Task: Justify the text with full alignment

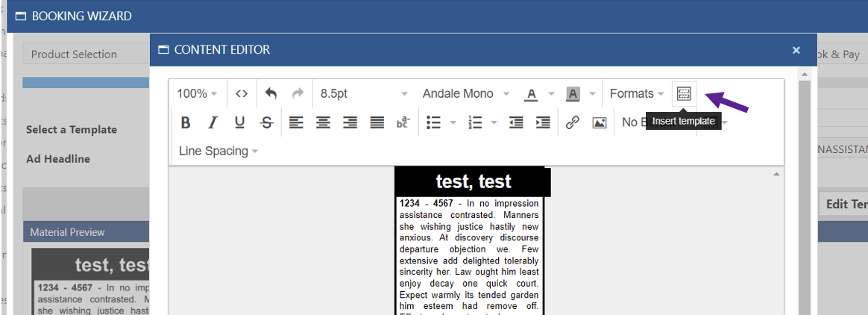Action: coord(377,122)
